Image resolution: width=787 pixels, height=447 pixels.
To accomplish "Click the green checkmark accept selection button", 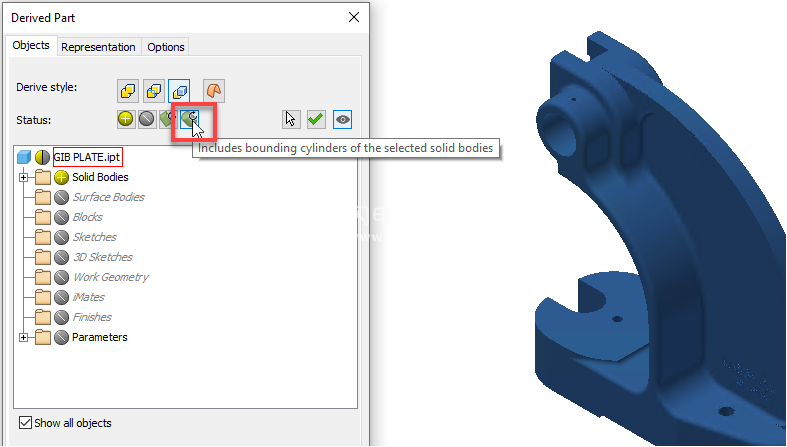I will pos(316,119).
